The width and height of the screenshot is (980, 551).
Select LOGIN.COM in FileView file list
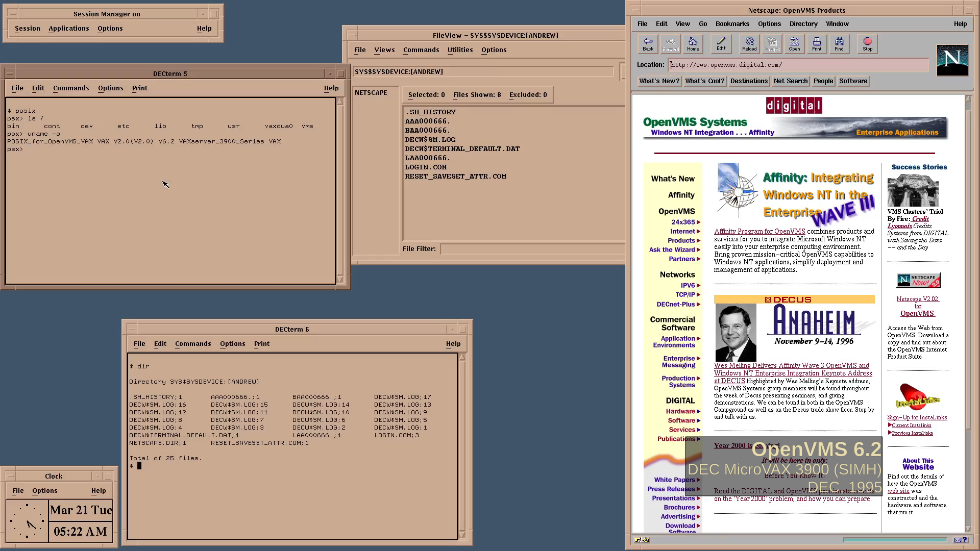click(x=426, y=167)
